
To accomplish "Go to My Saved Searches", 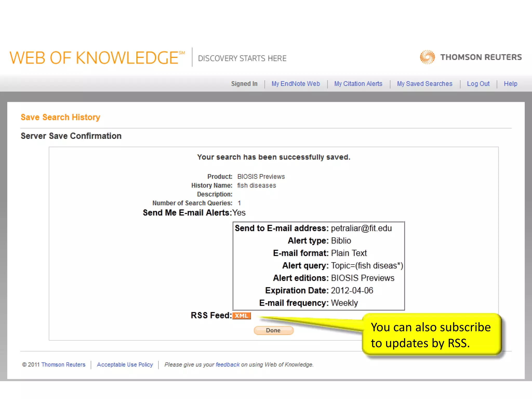I will coord(424,84).
